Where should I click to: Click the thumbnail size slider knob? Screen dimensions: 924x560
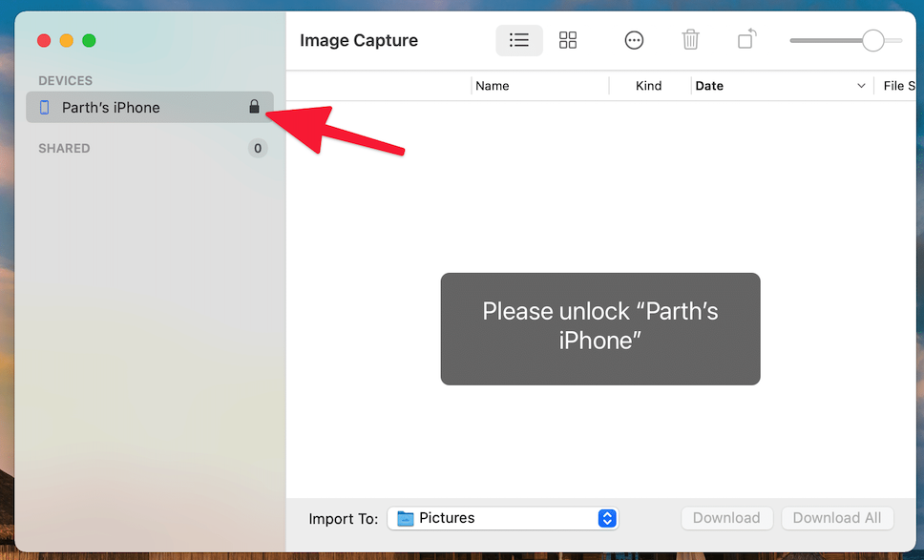pos(872,40)
